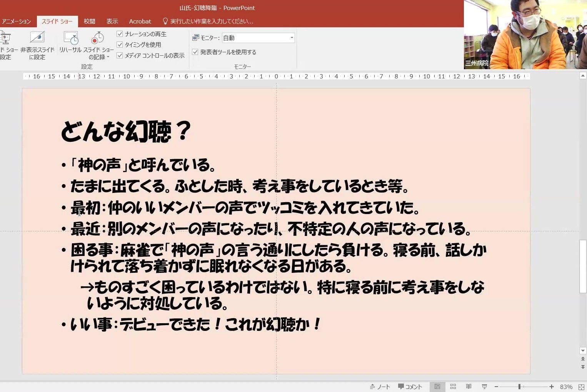Start slide show from status bar icon
This screenshot has height=392, width=587.
(484, 387)
